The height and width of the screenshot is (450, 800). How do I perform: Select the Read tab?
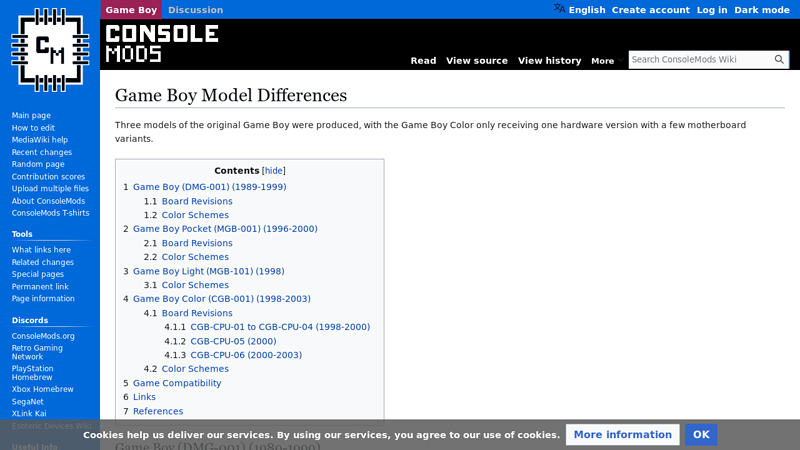[423, 61]
